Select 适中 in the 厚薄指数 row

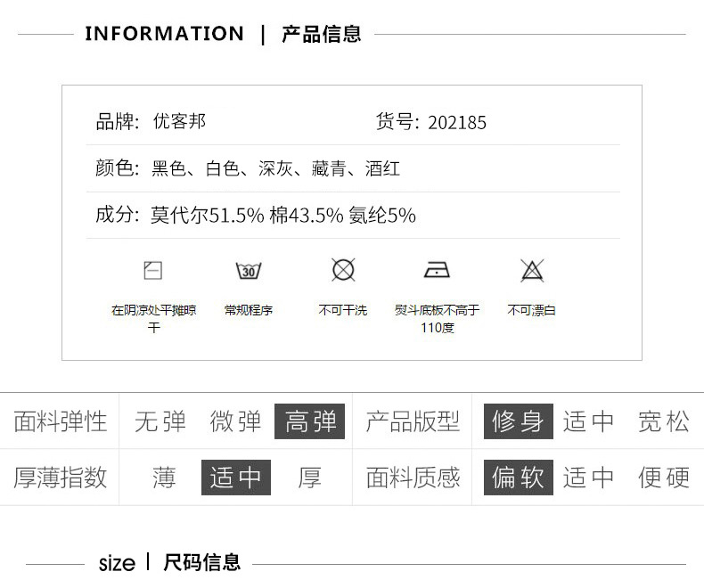(x=236, y=478)
